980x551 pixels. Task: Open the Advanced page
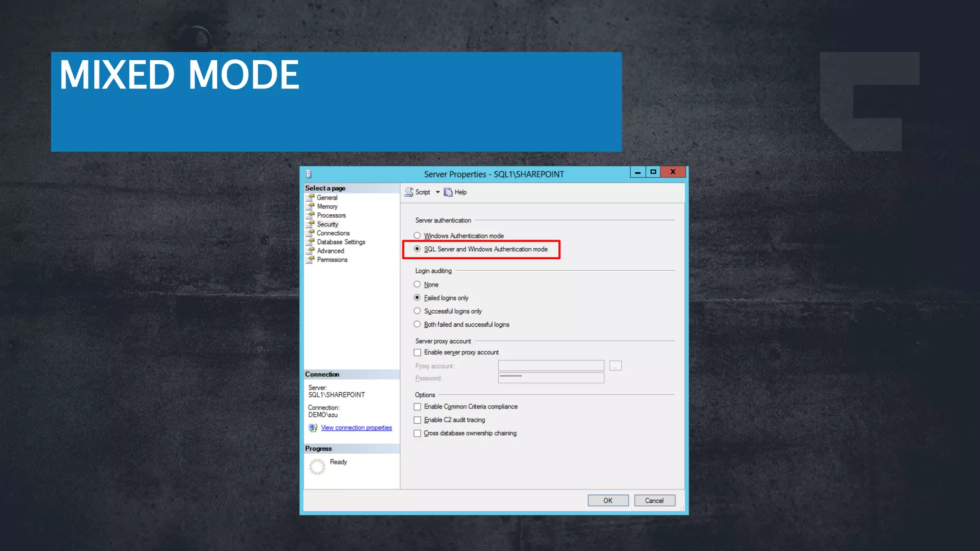[331, 251]
